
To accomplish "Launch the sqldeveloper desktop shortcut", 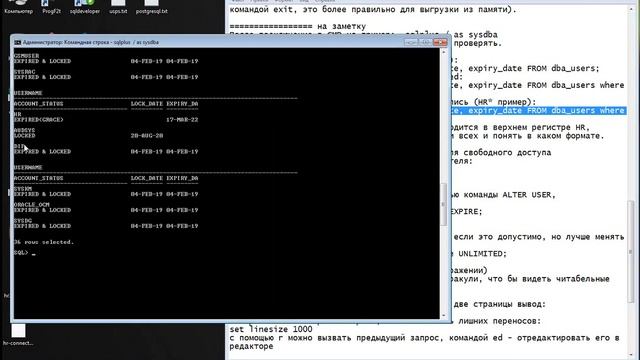I will pyautogui.click(x=85, y=7).
